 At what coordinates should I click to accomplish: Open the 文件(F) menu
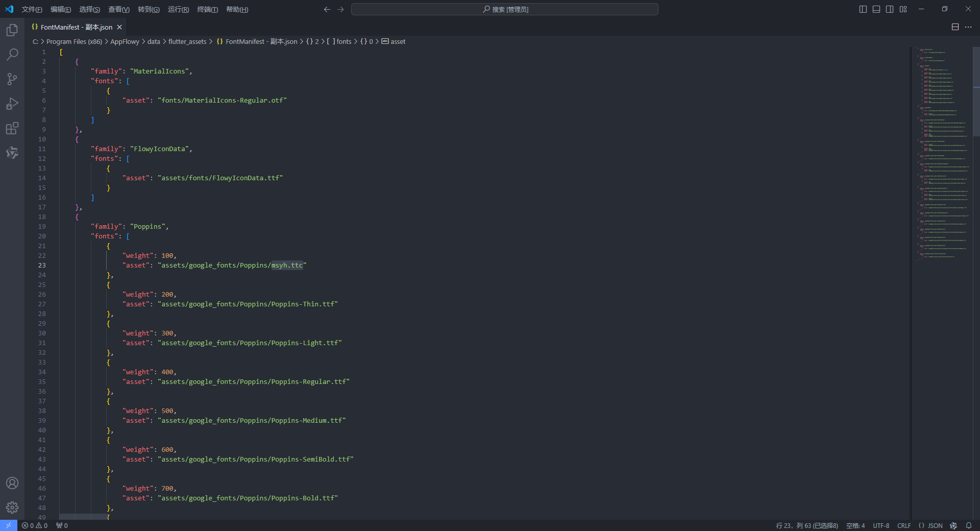tap(32, 9)
